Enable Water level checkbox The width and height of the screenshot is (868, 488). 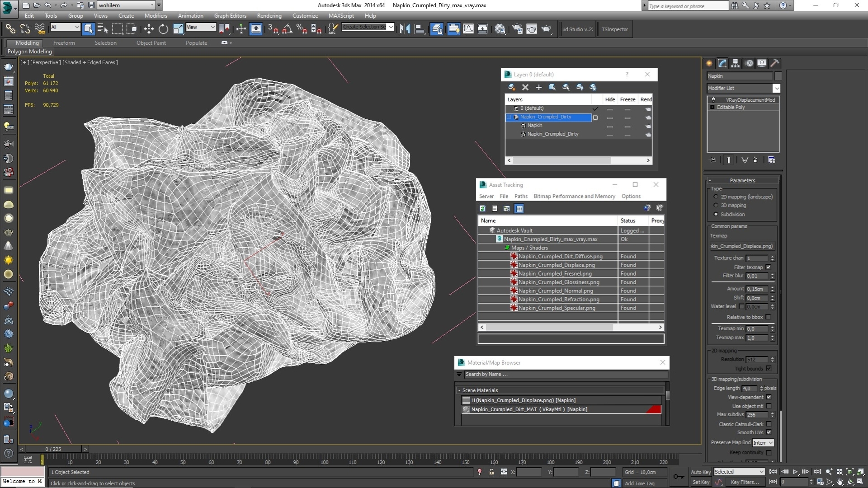pos(741,306)
